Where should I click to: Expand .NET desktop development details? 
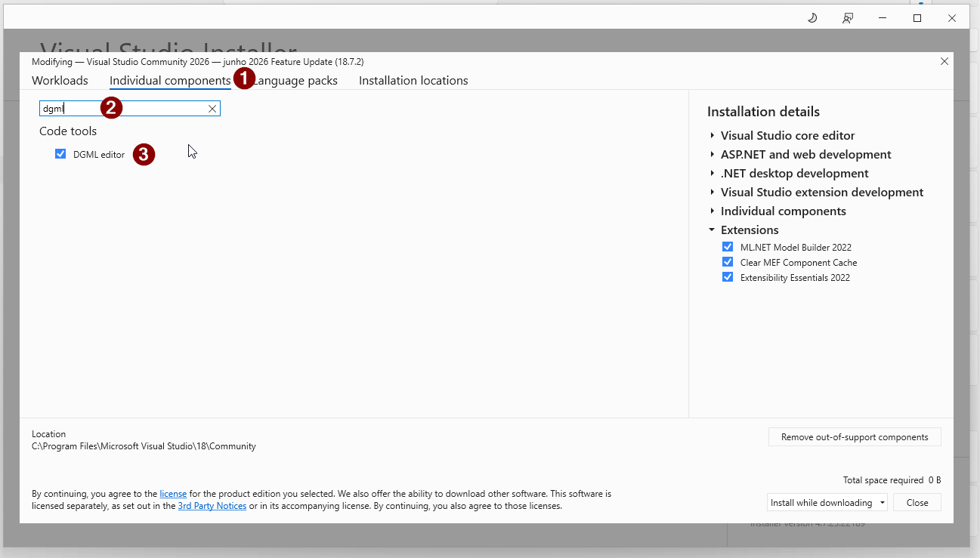pos(712,174)
